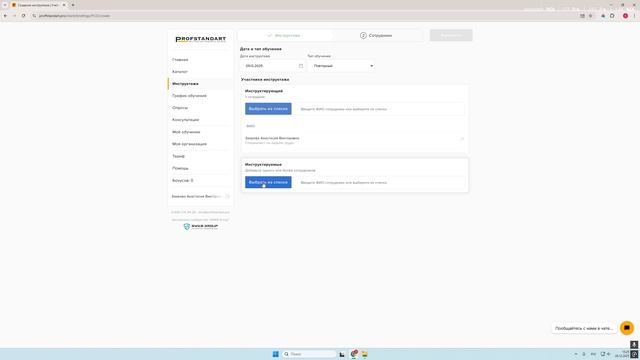Open the training type dropdown
Image resolution: width=640 pixels, height=360 pixels.
pos(342,66)
